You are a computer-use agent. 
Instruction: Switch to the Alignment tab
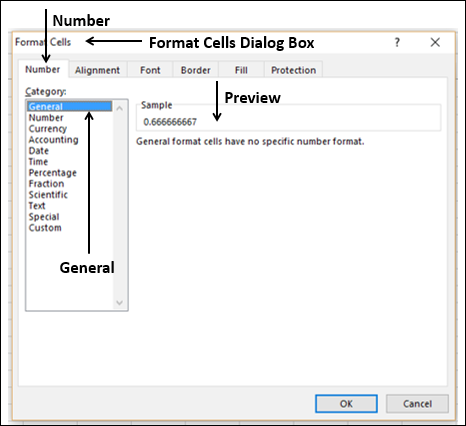pyautogui.click(x=97, y=70)
